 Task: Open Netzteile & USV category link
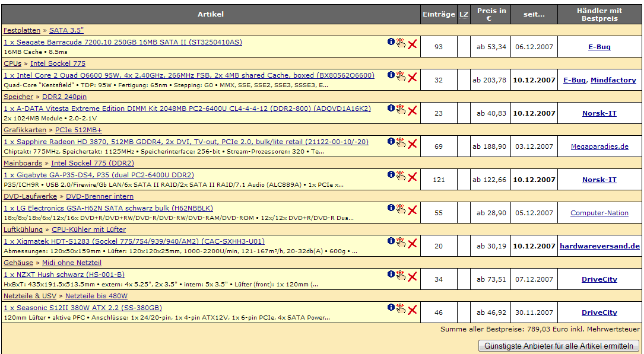pyautogui.click(x=30, y=296)
